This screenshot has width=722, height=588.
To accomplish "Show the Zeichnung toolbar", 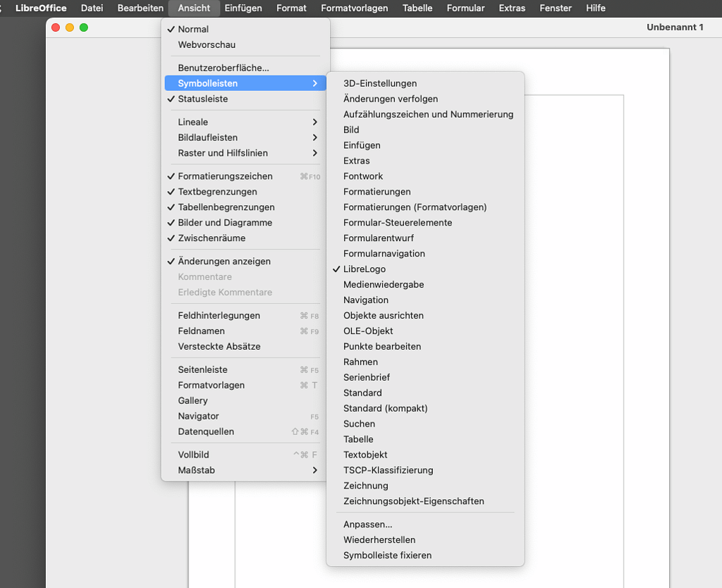I will coord(365,486).
